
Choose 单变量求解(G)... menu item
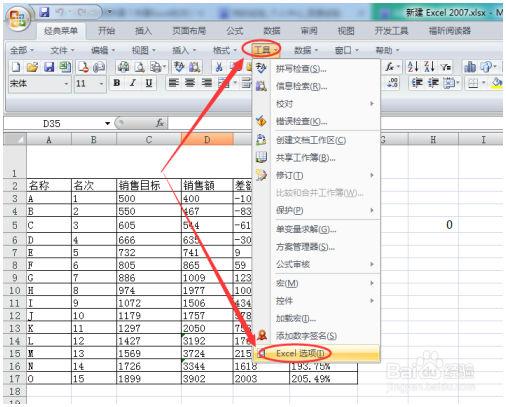click(316, 229)
